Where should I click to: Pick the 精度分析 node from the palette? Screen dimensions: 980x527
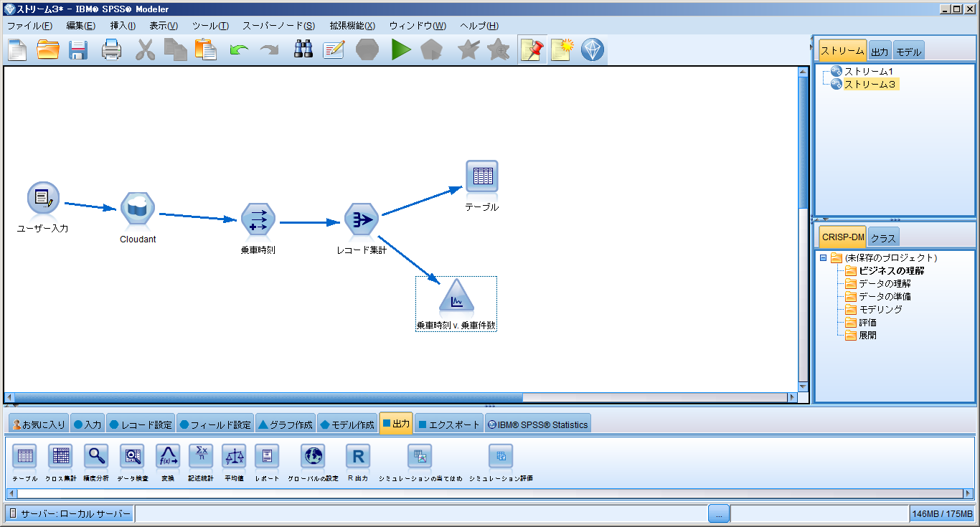[x=96, y=456]
